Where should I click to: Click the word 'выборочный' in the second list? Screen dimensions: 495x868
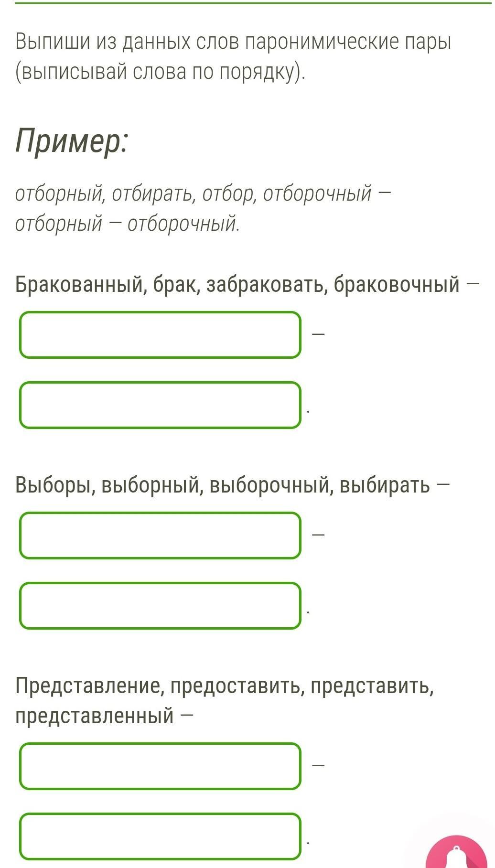pos(272,485)
